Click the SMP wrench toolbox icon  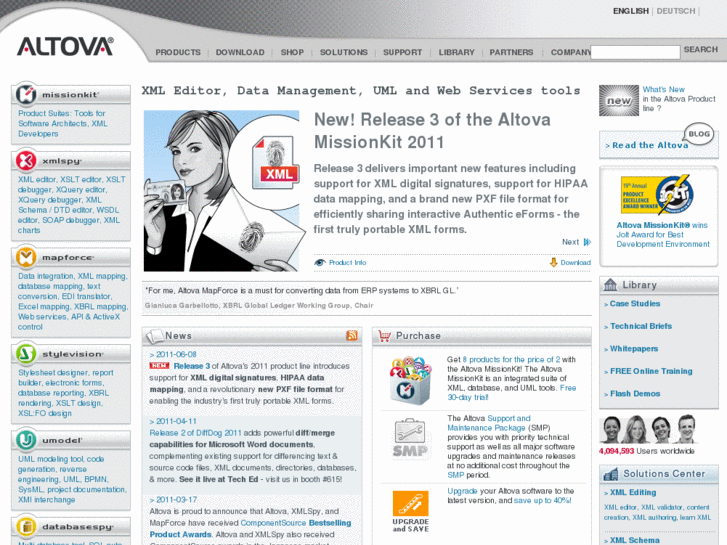(410, 437)
